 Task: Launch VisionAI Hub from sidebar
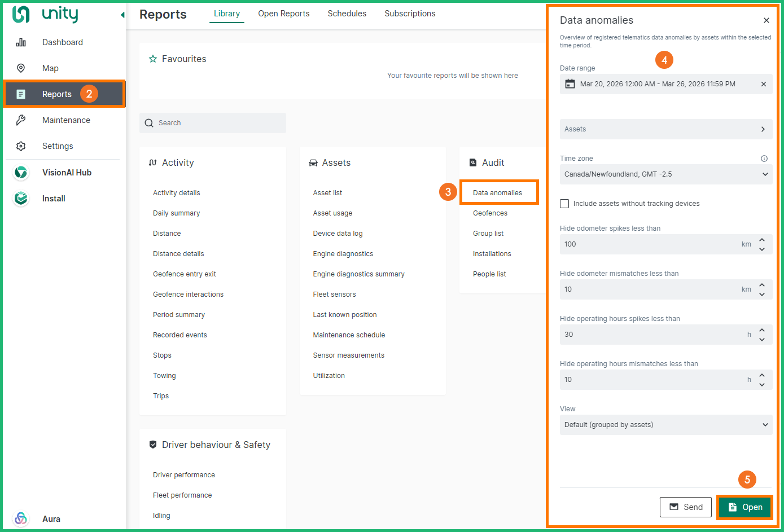pyautogui.click(x=21, y=173)
